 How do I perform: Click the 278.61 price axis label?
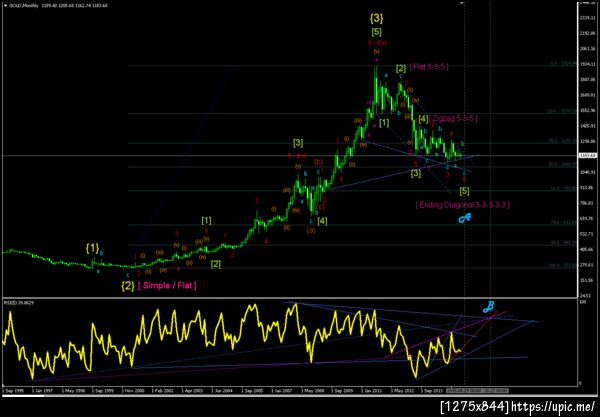(x=587, y=265)
